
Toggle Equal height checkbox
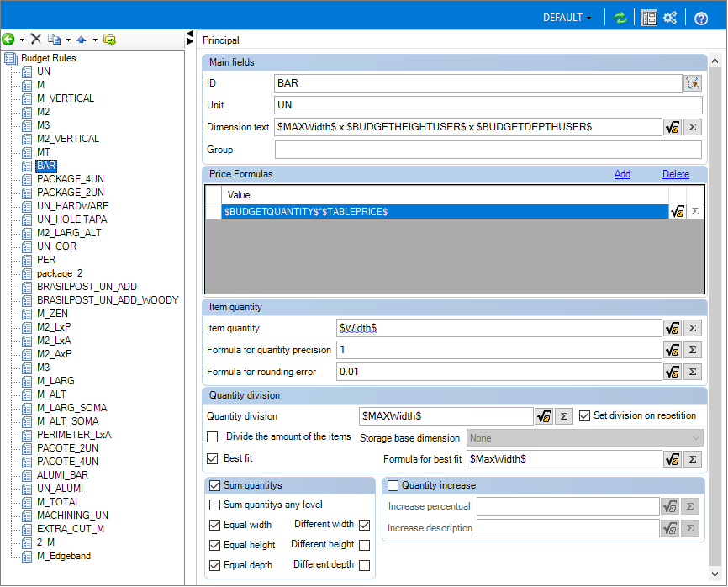214,545
